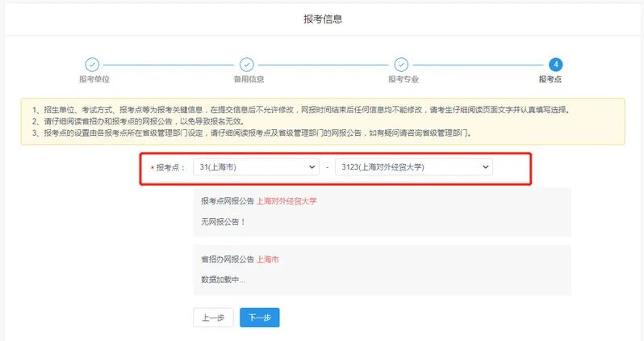Image resolution: width=644 pixels, height=341 pixels.
Task: Select the 报考单位 step label
Action: (x=94, y=79)
